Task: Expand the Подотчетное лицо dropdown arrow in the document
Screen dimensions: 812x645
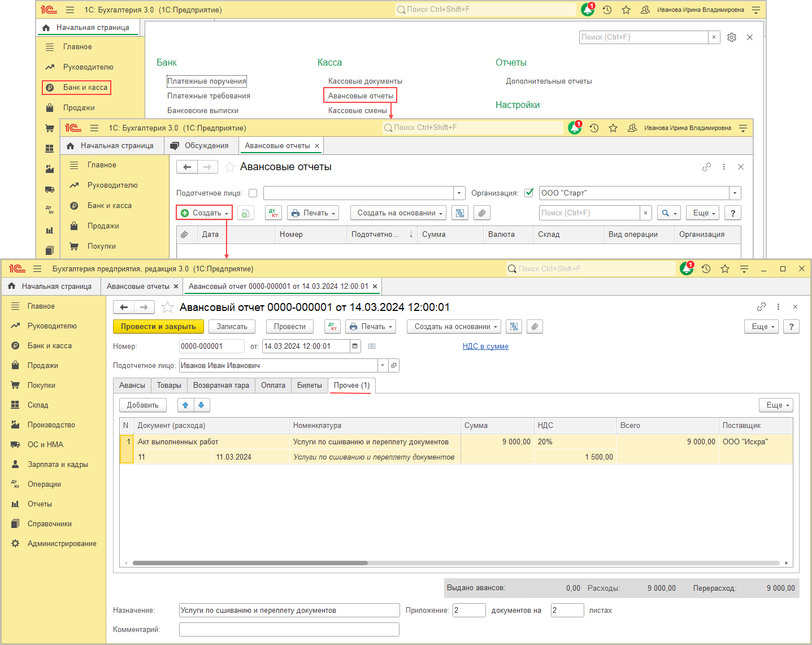Action: [x=383, y=365]
